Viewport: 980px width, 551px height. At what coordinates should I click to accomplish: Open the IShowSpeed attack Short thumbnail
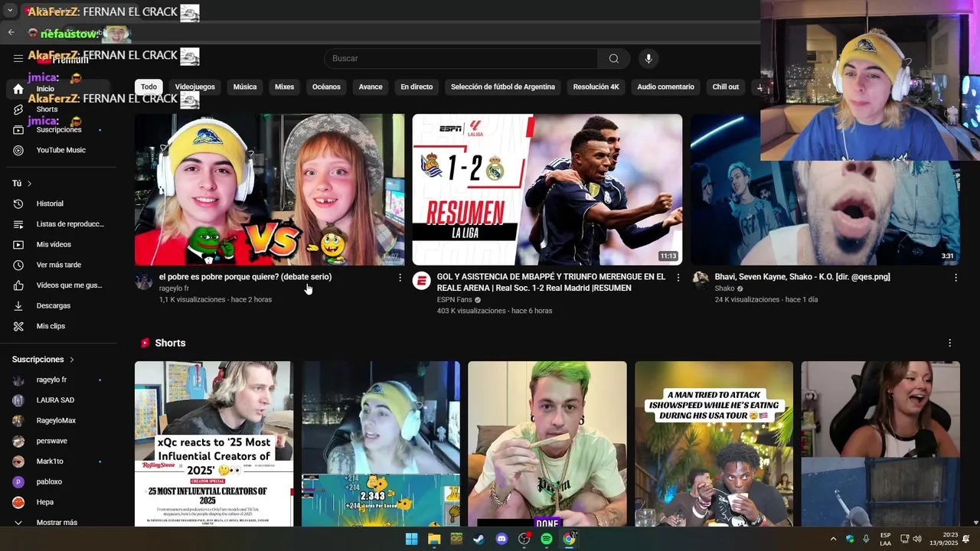[x=714, y=444]
